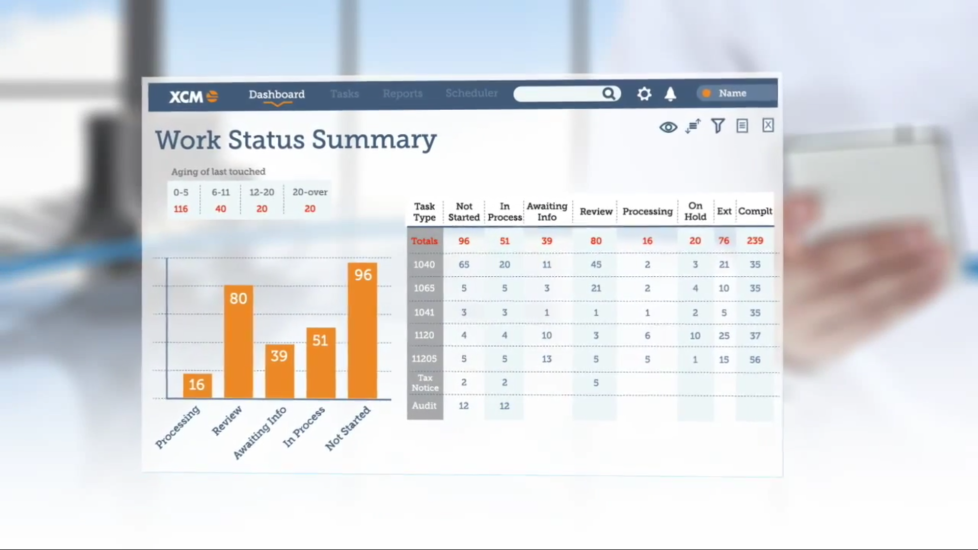978x550 pixels.
Task: Open settings via the gear icon
Action: click(x=644, y=94)
